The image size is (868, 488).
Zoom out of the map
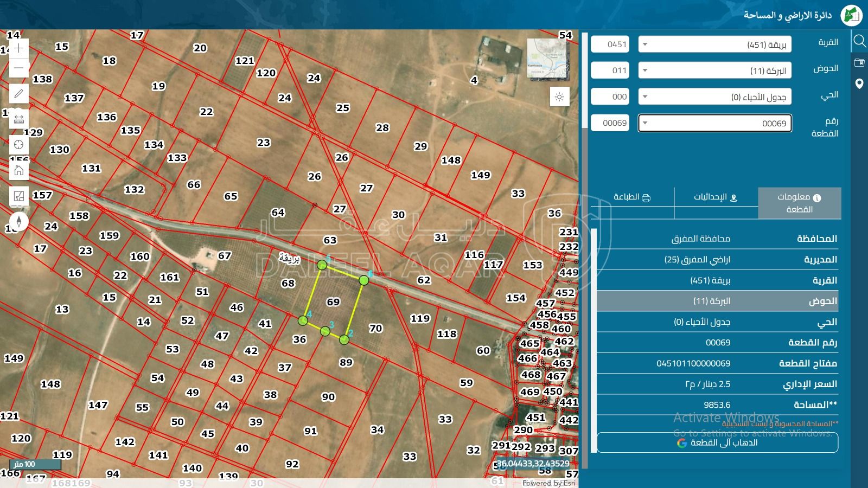[x=19, y=68]
